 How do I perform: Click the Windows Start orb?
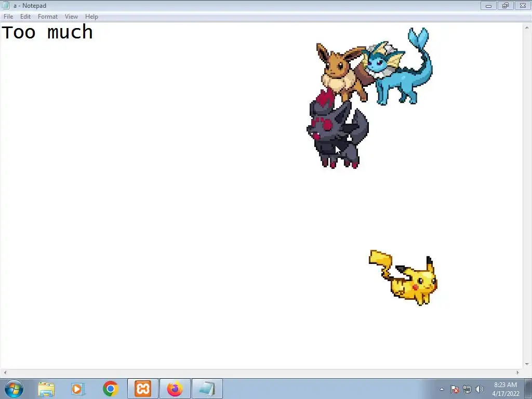[14, 389]
